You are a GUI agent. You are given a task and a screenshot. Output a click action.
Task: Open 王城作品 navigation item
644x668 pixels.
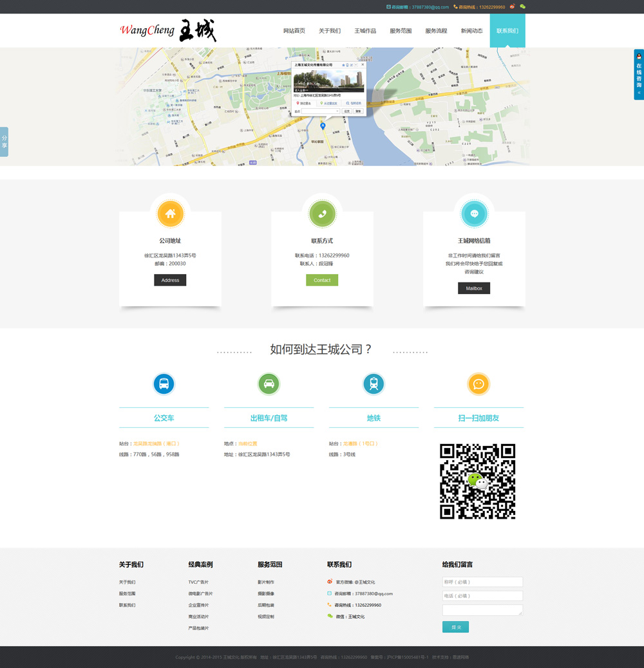(365, 31)
